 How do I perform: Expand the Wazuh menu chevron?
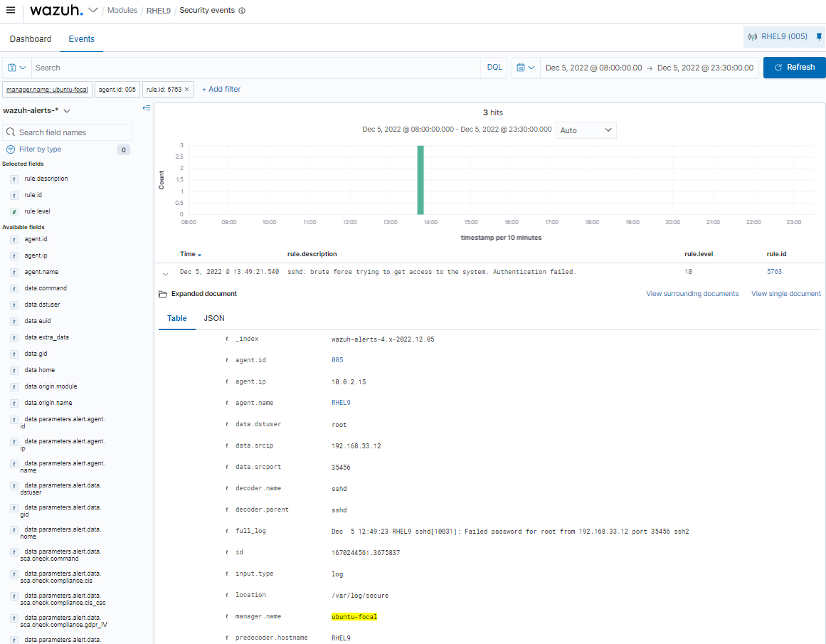(x=93, y=10)
